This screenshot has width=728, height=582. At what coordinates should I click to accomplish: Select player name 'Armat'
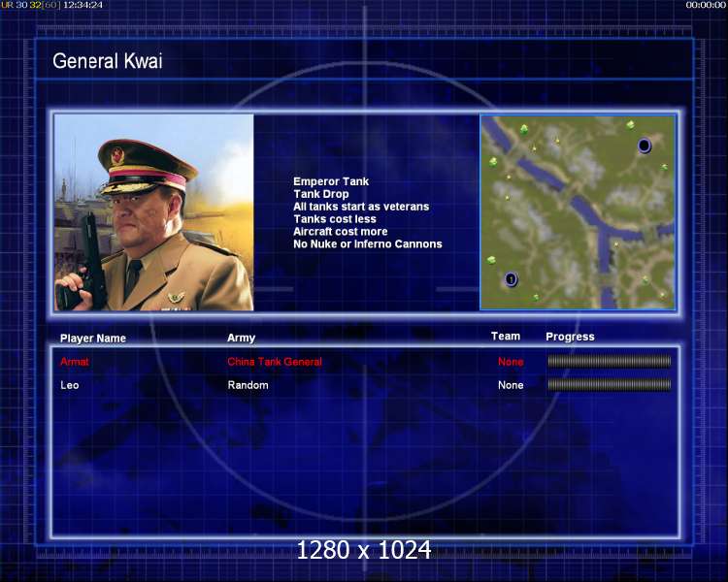[x=75, y=362]
